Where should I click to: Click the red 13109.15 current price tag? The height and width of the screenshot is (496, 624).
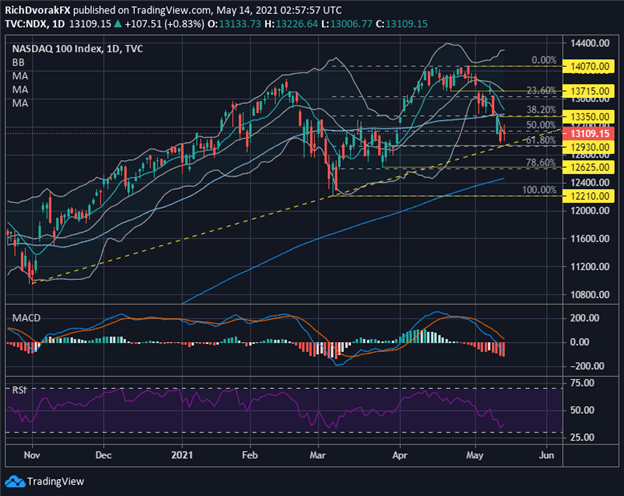[x=590, y=134]
